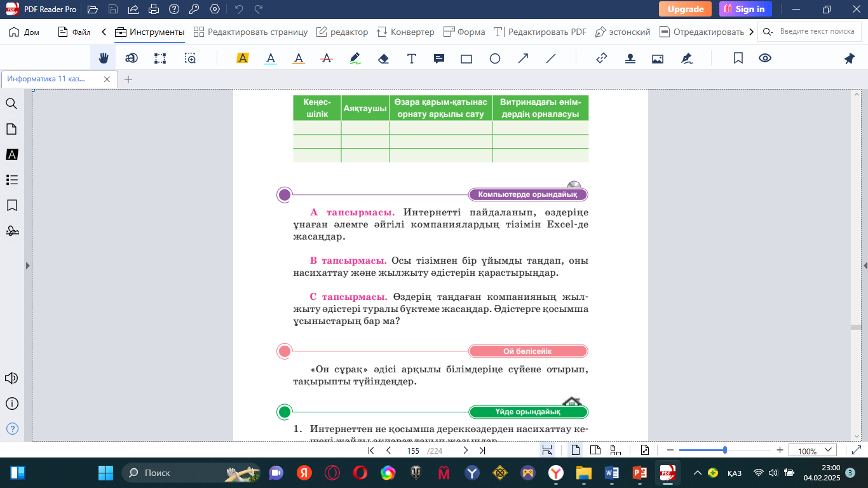Open the Редактировать PDF tab
The image size is (868, 488).
[x=540, y=32]
